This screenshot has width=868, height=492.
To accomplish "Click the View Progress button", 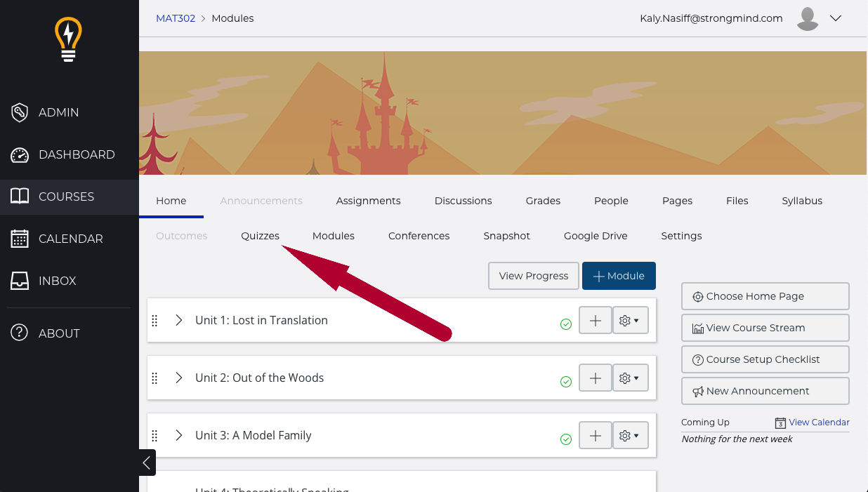I will click(533, 276).
